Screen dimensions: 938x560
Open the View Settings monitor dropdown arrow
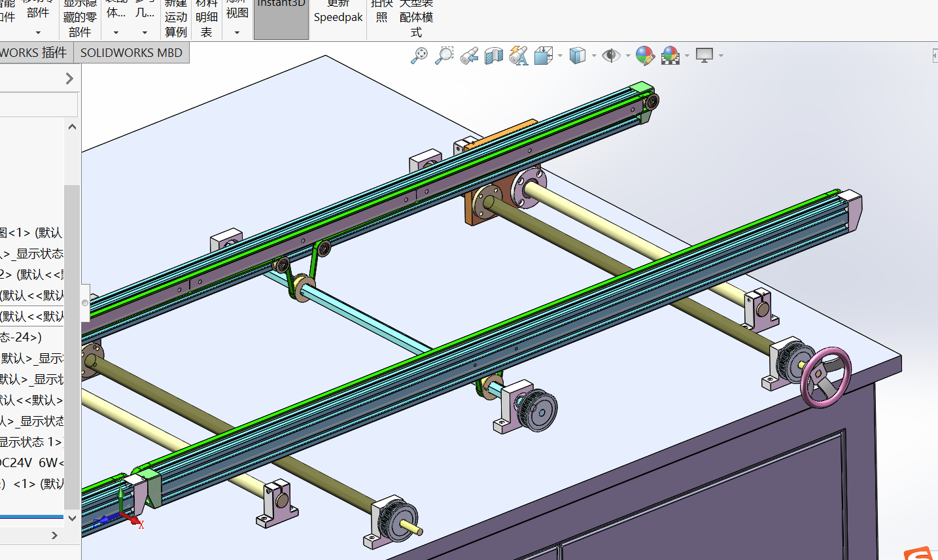(x=721, y=56)
